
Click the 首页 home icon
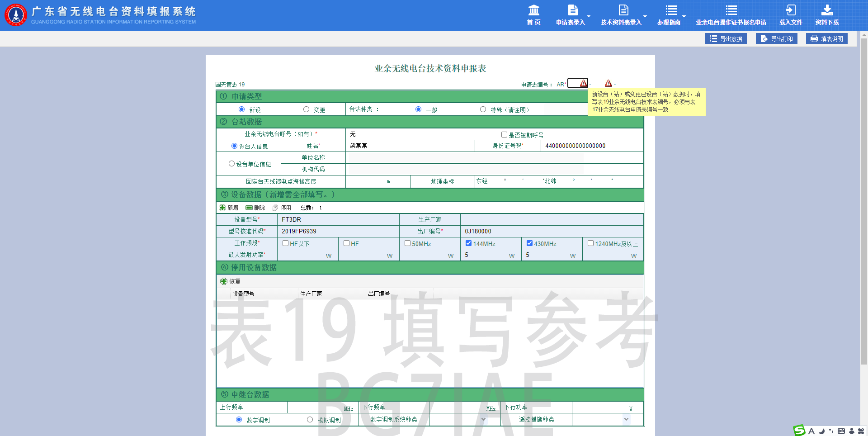533,10
